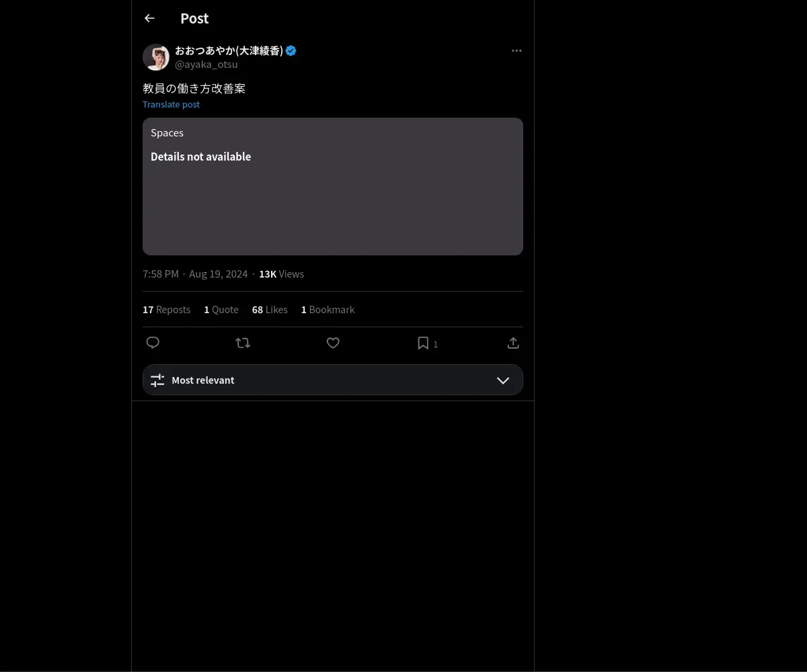Expand the Most relevant chevron
Image resolution: width=807 pixels, height=672 pixels.
pos(503,380)
